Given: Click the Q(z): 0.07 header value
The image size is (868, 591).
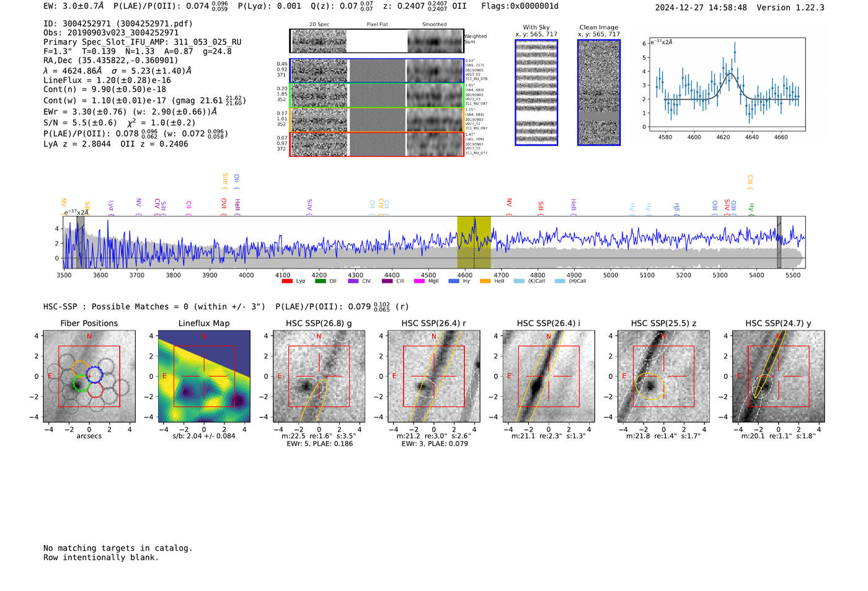Looking at the screenshot, I should coord(342,6).
